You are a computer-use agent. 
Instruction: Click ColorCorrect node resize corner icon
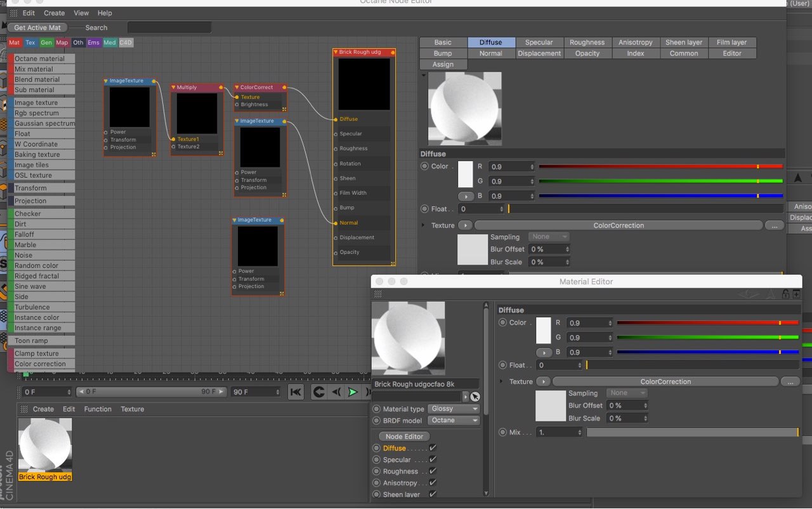pos(284,109)
